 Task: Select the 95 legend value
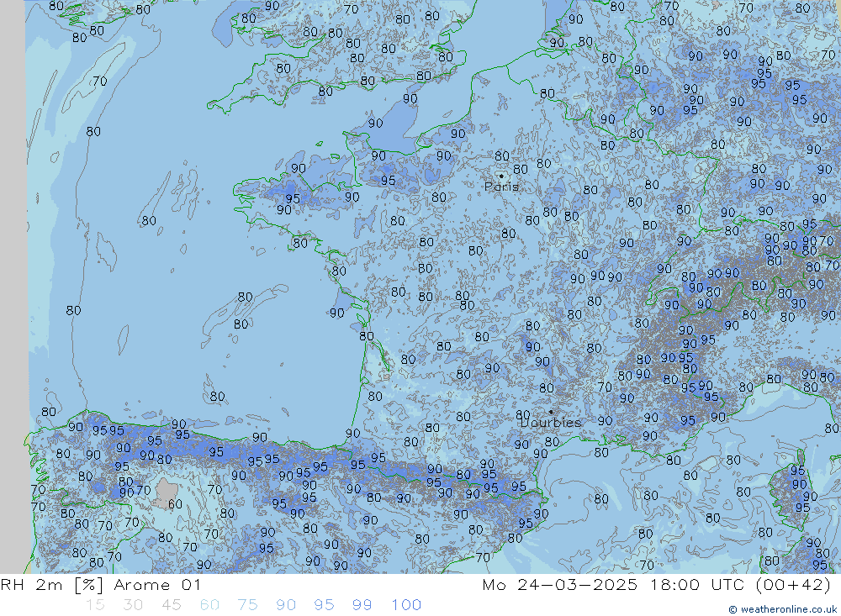(x=324, y=605)
